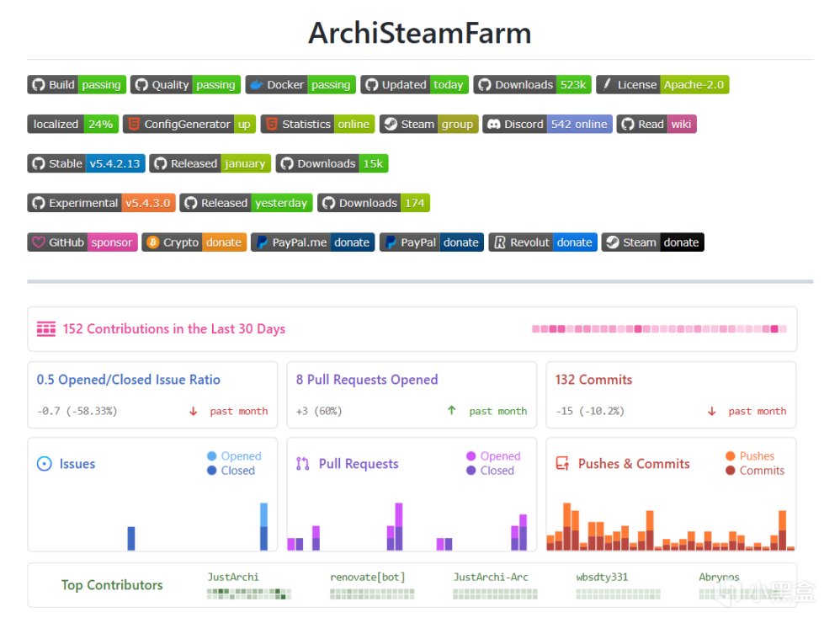Click the license pen icon
The width and height of the screenshot is (840, 623).
607,84
